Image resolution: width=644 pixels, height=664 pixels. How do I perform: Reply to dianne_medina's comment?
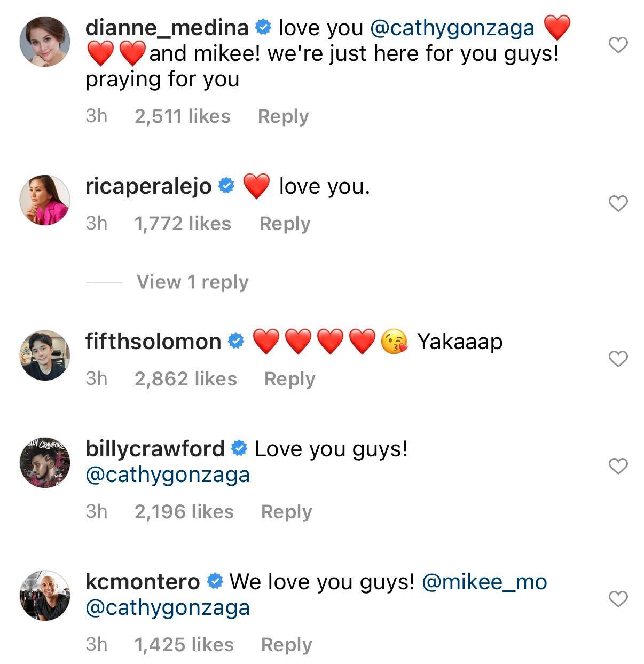click(x=283, y=116)
